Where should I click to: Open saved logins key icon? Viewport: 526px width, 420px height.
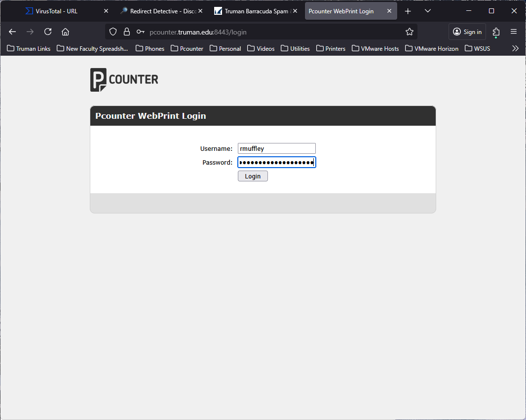click(x=141, y=32)
